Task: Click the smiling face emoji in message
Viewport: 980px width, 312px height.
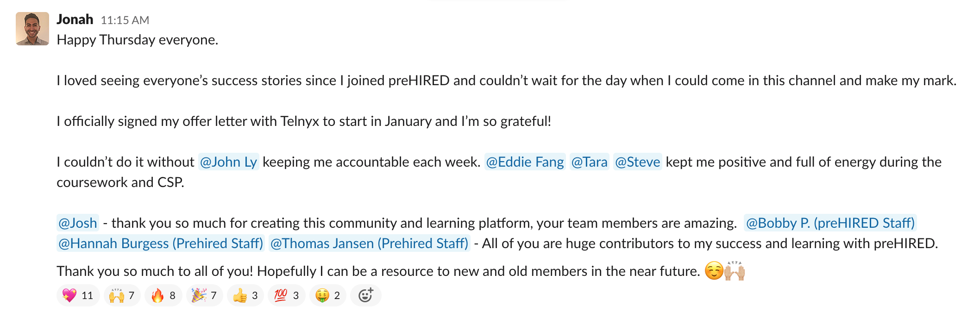Action: coord(714,271)
